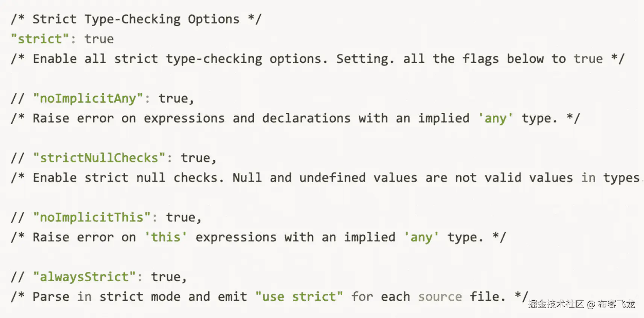Click the "Strict Type-Checking Options" header comment
This screenshot has height=318, width=644.
click(136, 19)
